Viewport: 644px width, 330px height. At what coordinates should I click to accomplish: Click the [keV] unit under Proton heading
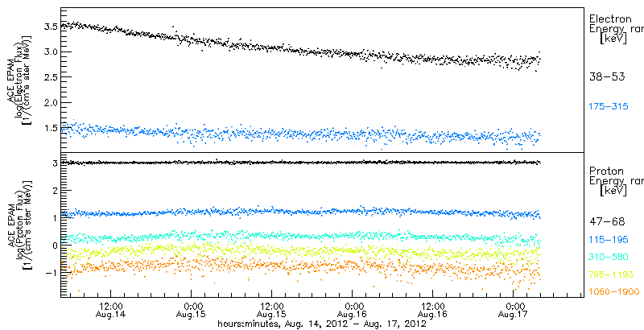point(613,191)
